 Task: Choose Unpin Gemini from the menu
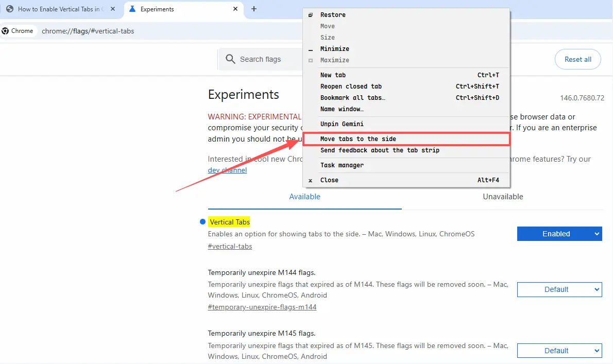pyautogui.click(x=341, y=124)
